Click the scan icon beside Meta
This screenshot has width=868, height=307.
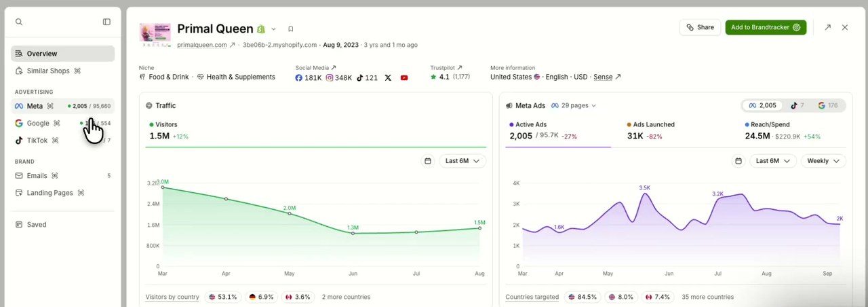coord(50,106)
